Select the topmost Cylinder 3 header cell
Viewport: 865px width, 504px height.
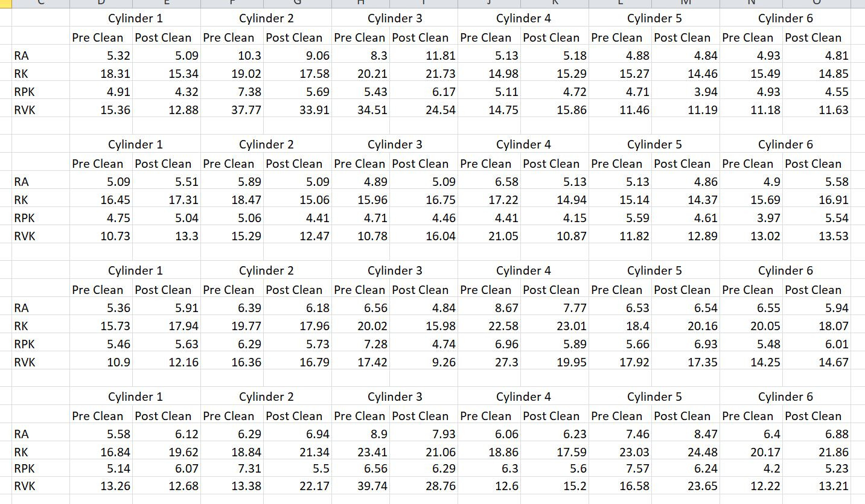click(x=395, y=18)
